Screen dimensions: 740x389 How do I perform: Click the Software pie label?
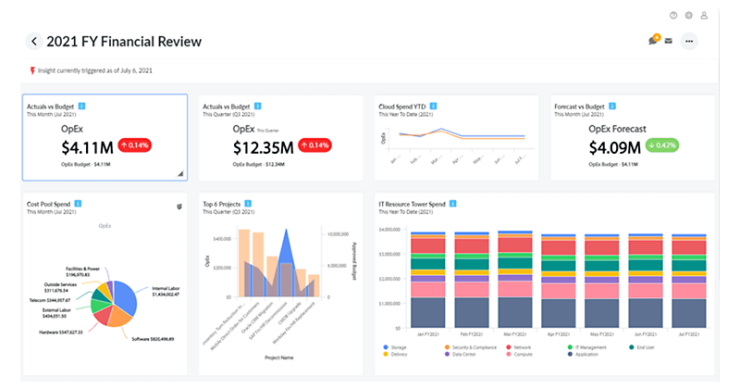click(152, 339)
